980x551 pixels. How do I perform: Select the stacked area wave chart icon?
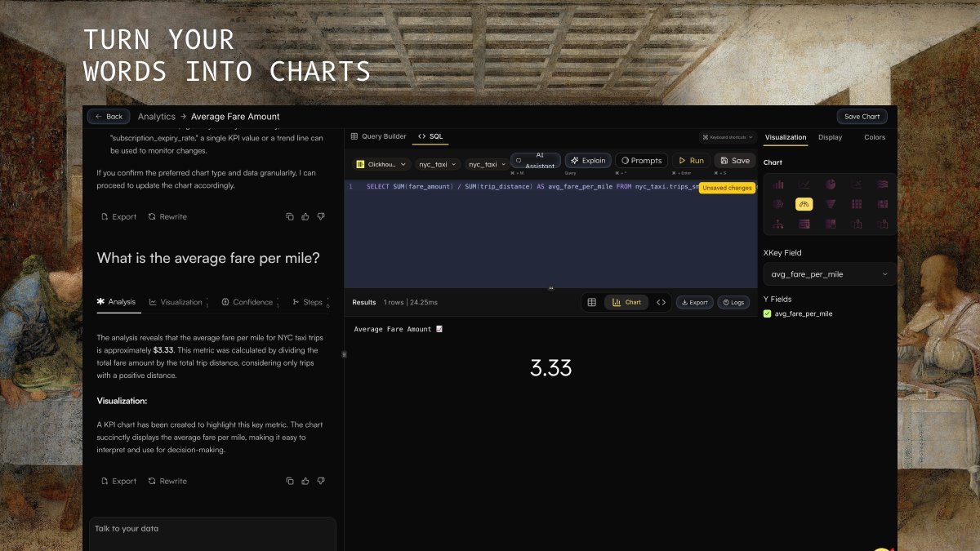883,184
